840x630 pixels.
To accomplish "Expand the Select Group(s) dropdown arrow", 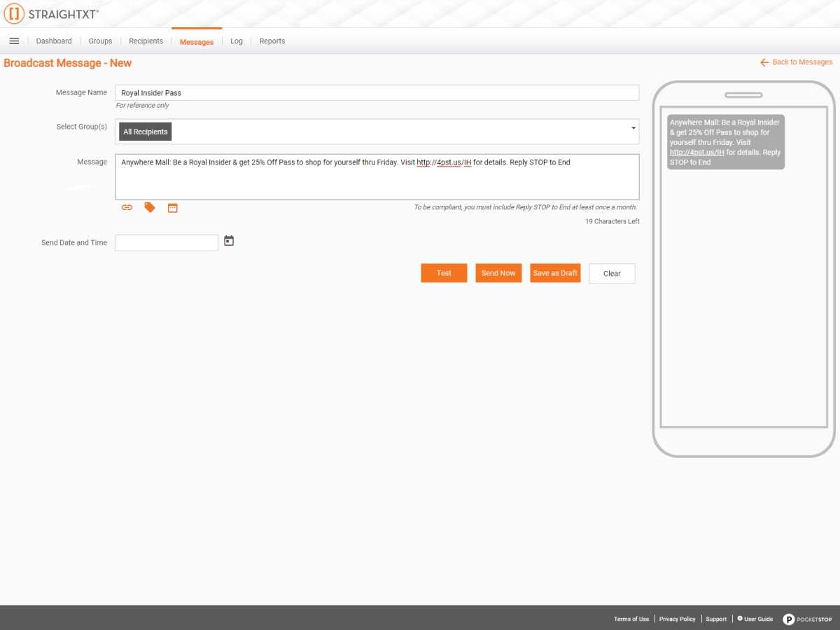I will (x=633, y=128).
